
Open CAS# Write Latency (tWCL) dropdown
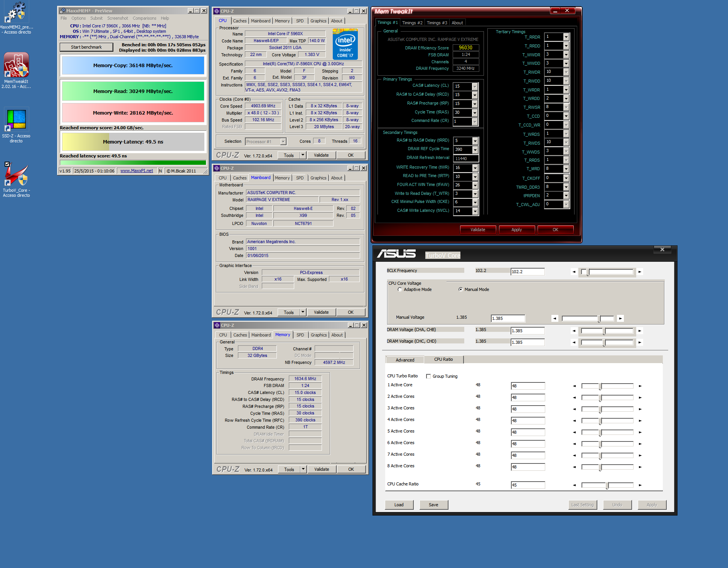[475, 211]
